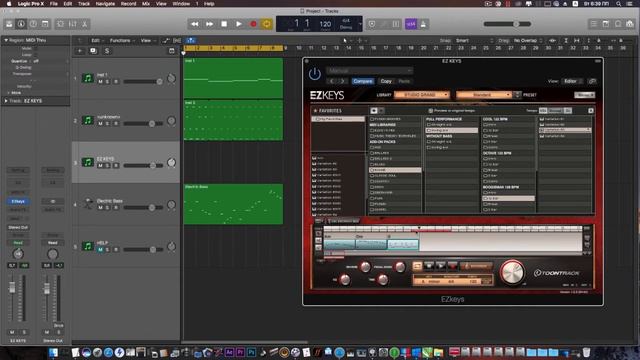Open the tracks area Functions menu
This screenshot has width=640, height=360.
(122, 40)
